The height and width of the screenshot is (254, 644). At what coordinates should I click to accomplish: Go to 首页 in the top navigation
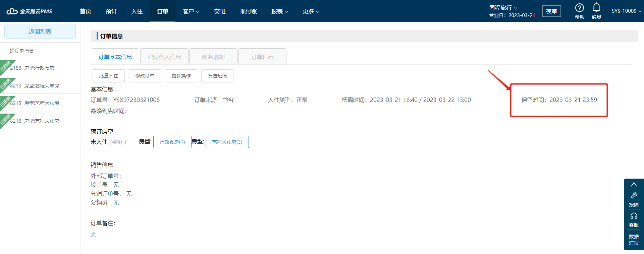pos(85,11)
